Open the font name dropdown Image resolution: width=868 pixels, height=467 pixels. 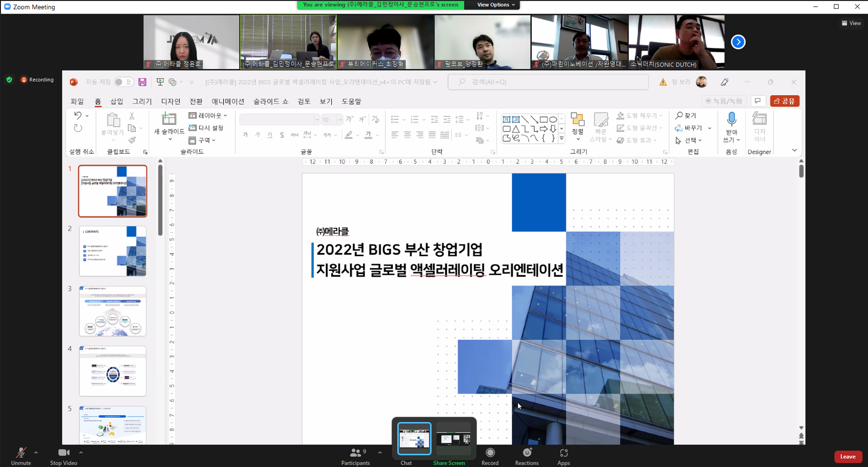point(317,119)
